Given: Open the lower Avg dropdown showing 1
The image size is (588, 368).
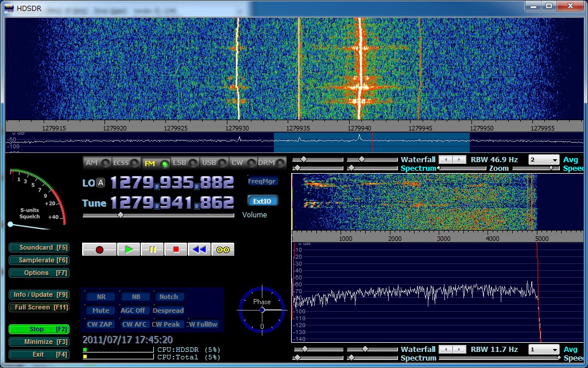Looking at the screenshot, I should (544, 350).
